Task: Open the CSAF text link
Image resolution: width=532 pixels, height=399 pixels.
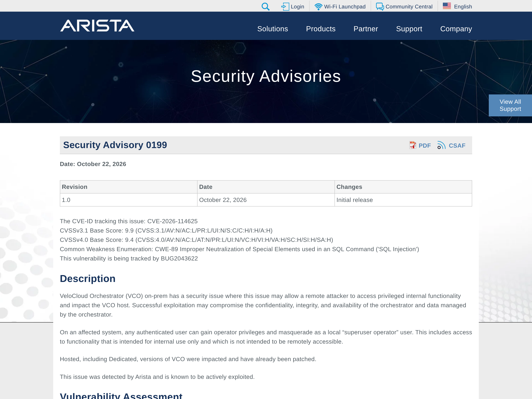Action: pos(457,145)
